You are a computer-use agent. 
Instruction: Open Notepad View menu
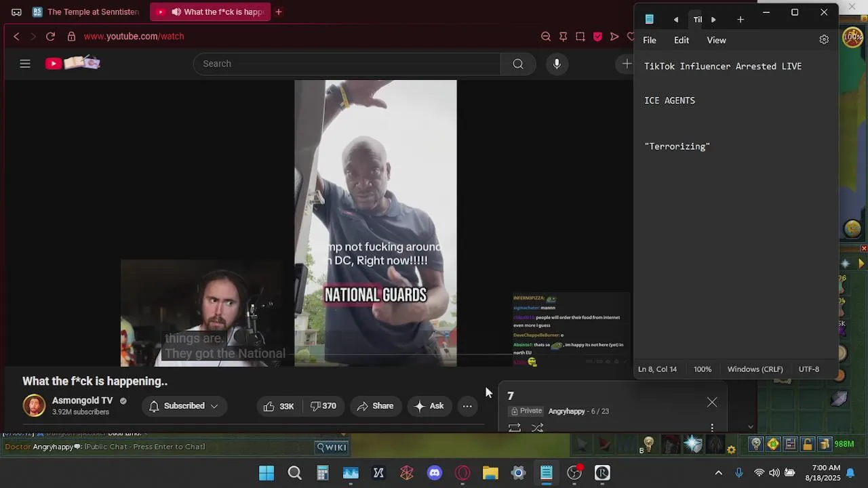click(x=717, y=40)
